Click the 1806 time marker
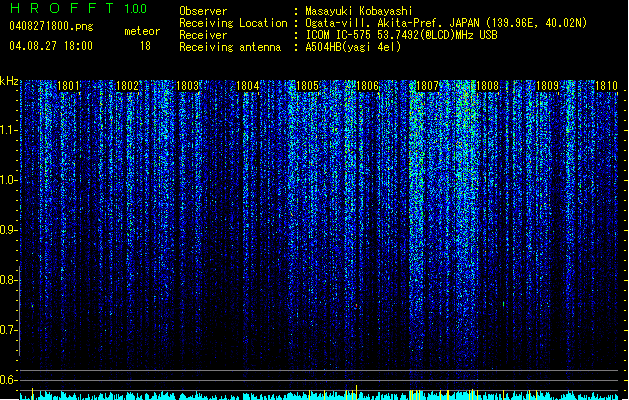This screenshot has height=400, width=629. (367, 86)
